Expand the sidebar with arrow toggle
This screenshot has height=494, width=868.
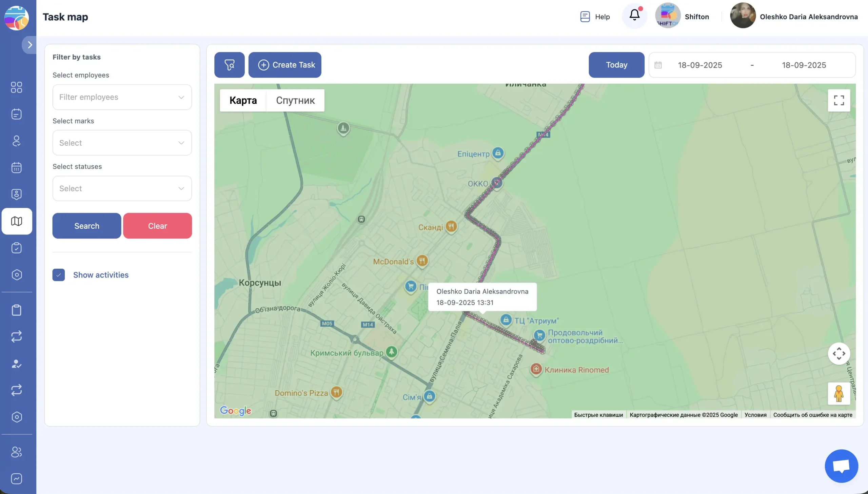(x=29, y=45)
